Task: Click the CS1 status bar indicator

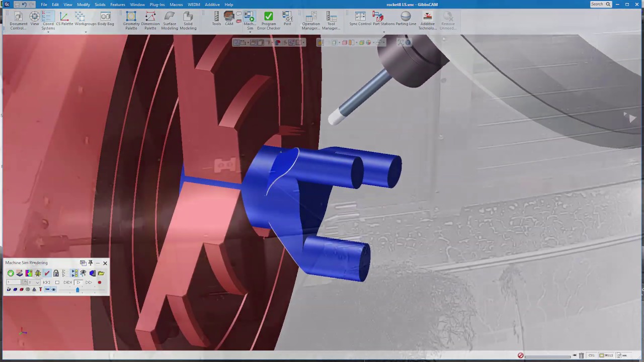Action: (x=592, y=355)
